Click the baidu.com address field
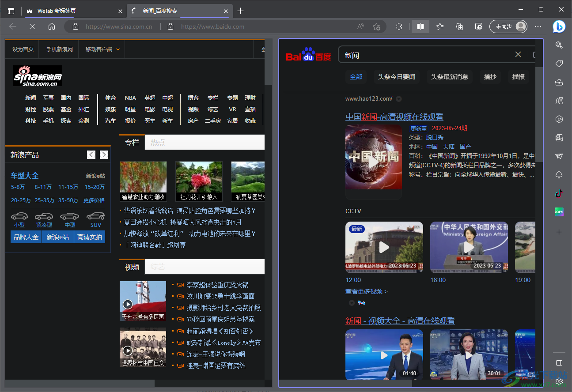Image resolution: width=572 pixels, height=392 pixels. [x=213, y=26]
